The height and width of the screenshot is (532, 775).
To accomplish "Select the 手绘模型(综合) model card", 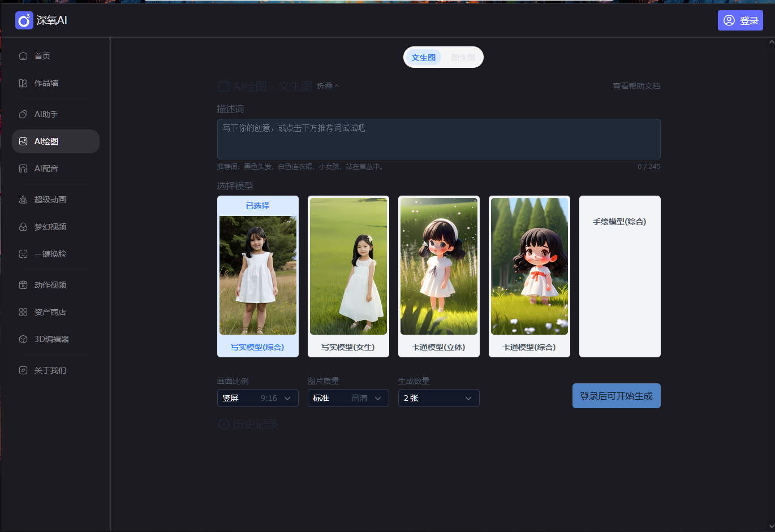I will [x=619, y=276].
